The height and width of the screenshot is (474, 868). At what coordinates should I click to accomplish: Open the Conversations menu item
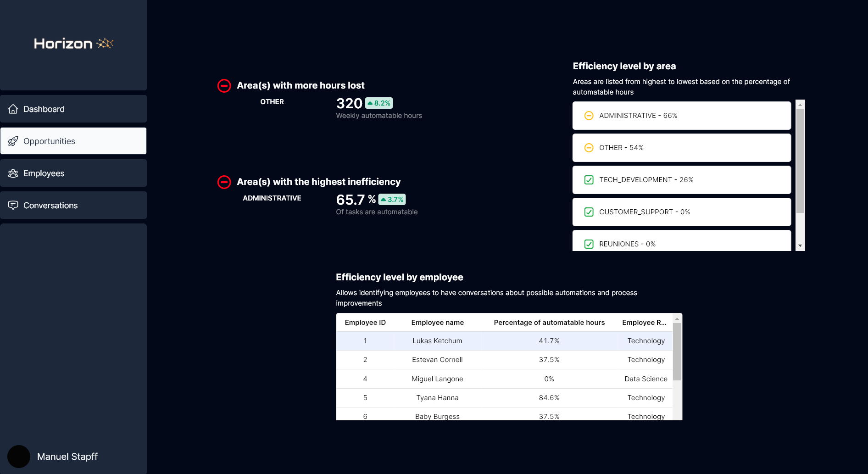[x=73, y=205]
